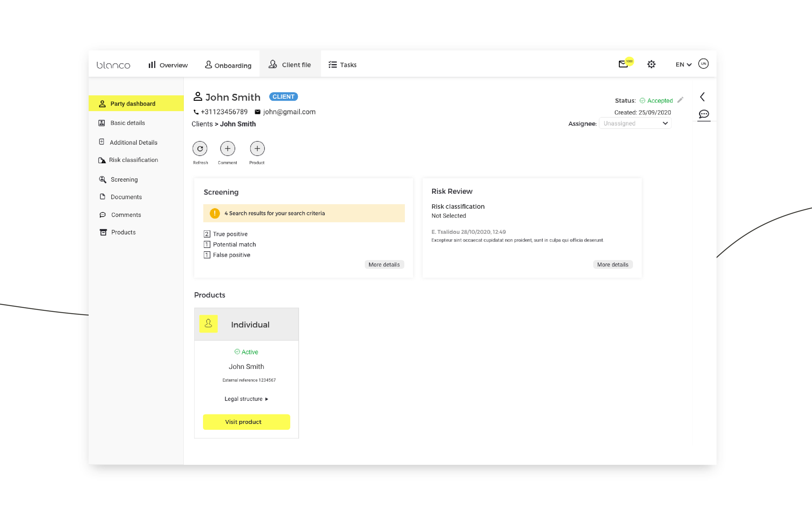Click the UN user avatar
This screenshot has height=508, width=812.
coord(703,64)
